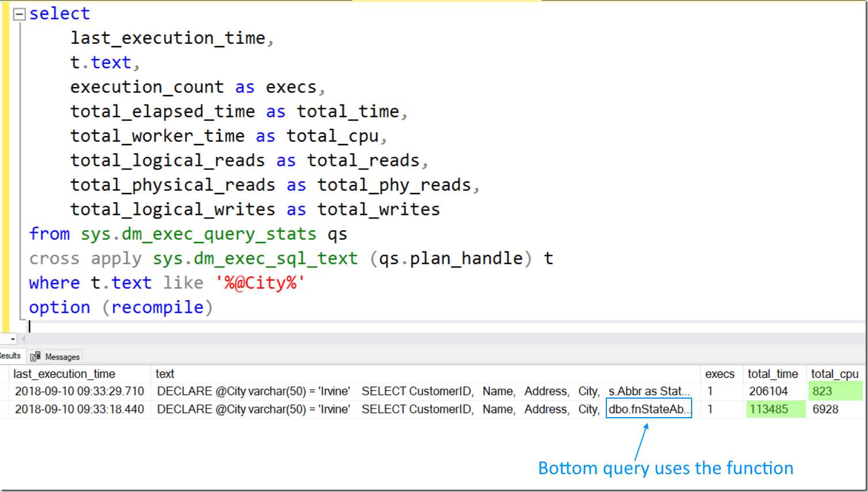The width and height of the screenshot is (868, 492).
Task: Select the 09:33:18.440 execution time cell
Action: [80, 409]
